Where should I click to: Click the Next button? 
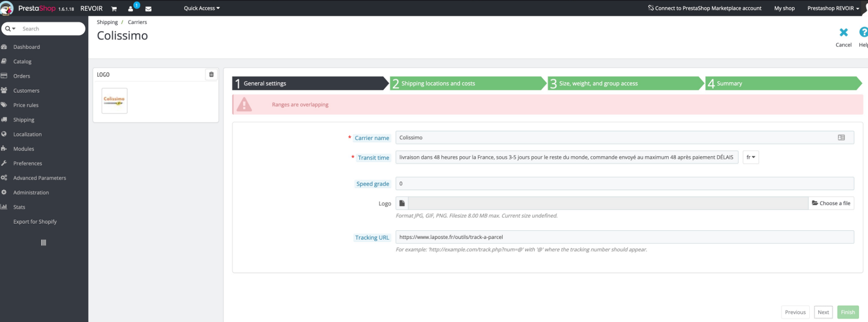coord(823,312)
